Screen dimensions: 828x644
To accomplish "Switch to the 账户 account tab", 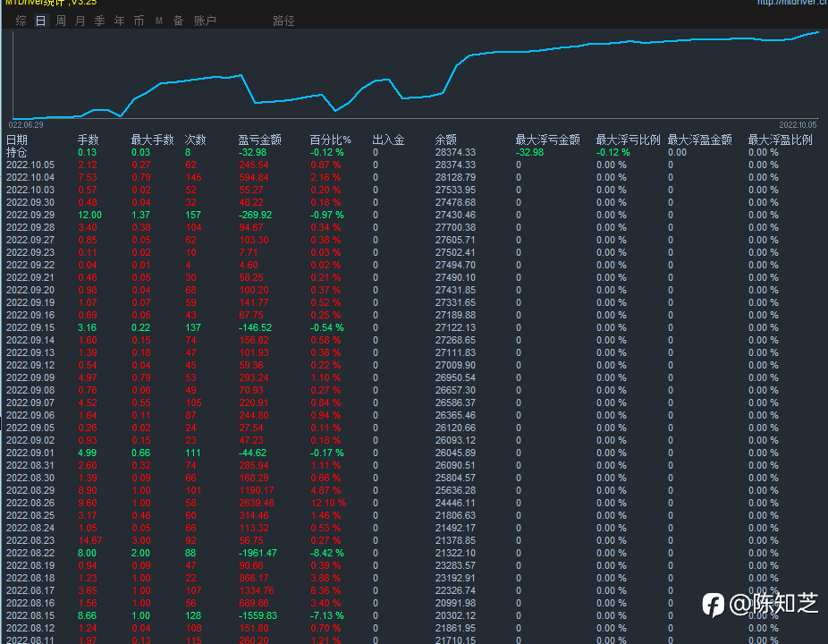I will pyautogui.click(x=205, y=21).
